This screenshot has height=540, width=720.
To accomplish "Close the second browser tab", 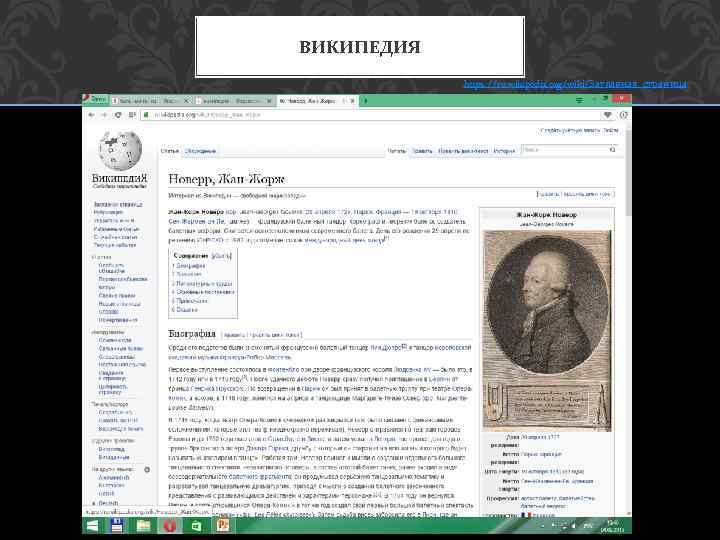I will coord(269,101).
